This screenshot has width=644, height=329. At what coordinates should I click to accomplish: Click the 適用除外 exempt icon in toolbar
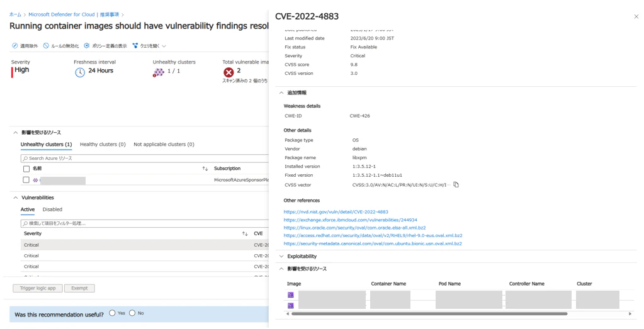(x=14, y=46)
